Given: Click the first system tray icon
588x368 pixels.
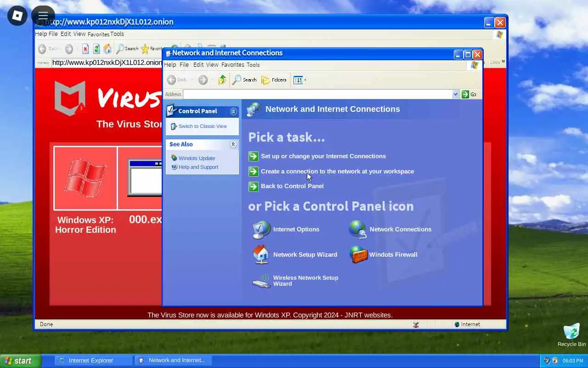Looking at the screenshot, I should coord(547,361).
